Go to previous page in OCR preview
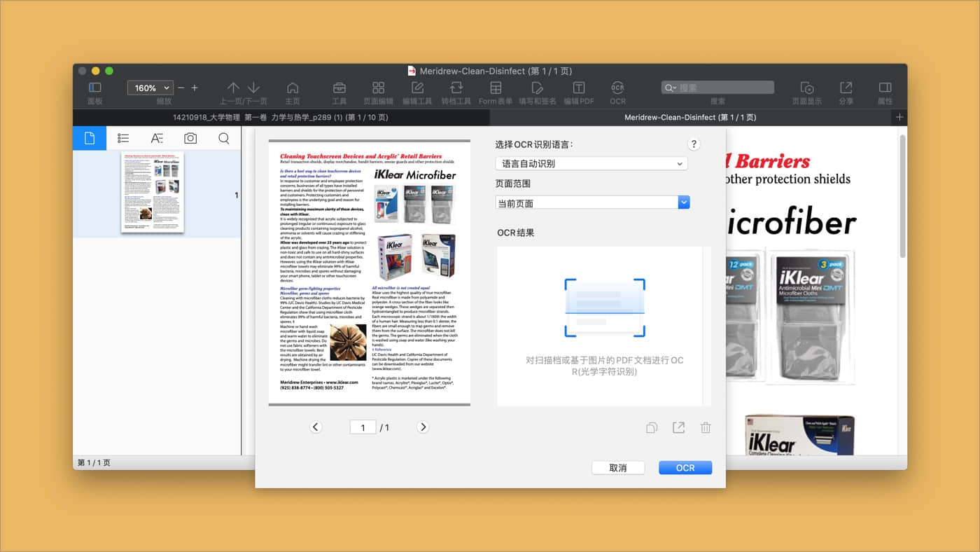The image size is (980, 552). 316,427
